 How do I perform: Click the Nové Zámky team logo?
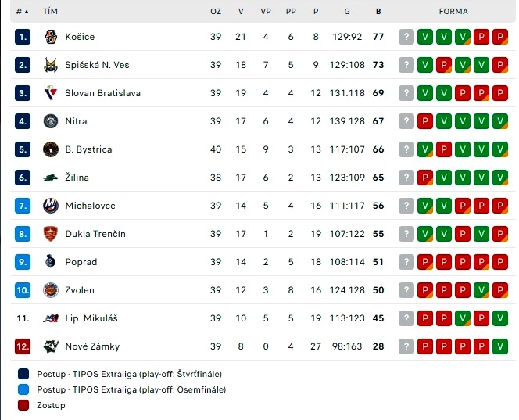(x=51, y=346)
